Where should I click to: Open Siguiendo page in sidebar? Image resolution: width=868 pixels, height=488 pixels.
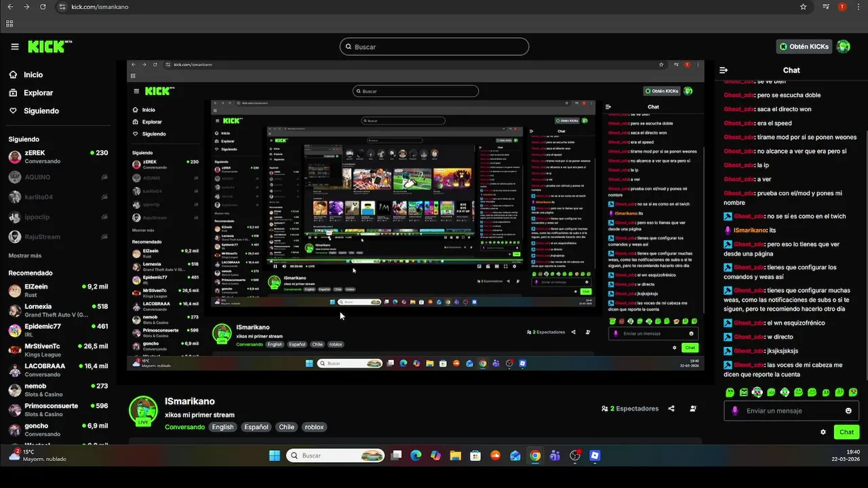[x=41, y=110]
